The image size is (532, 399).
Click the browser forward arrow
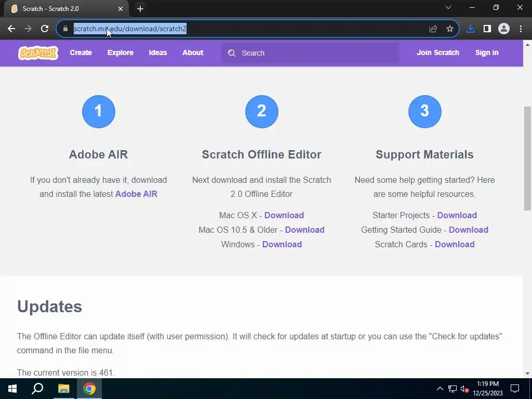coord(28,29)
